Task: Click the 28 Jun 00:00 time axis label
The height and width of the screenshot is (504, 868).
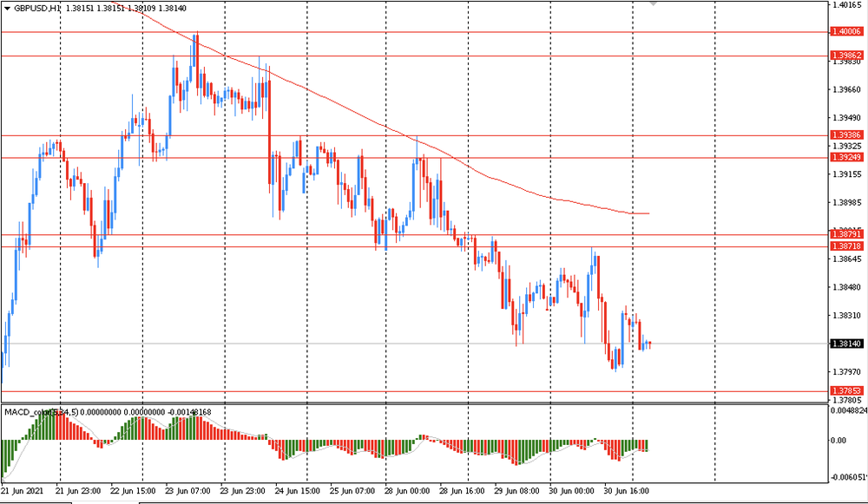Action: tap(407, 491)
